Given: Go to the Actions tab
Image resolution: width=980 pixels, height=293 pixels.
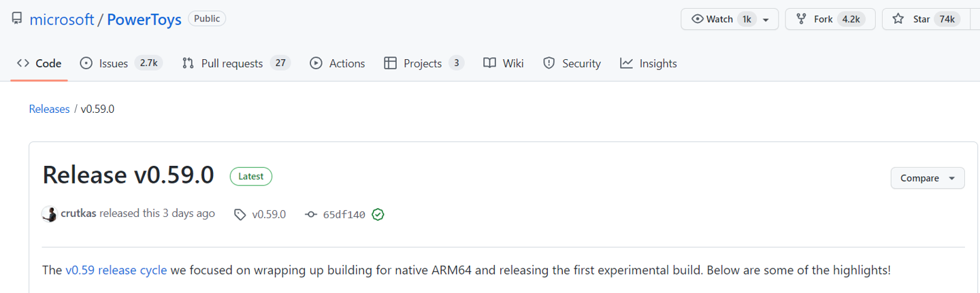Looking at the screenshot, I should point(338,63).
